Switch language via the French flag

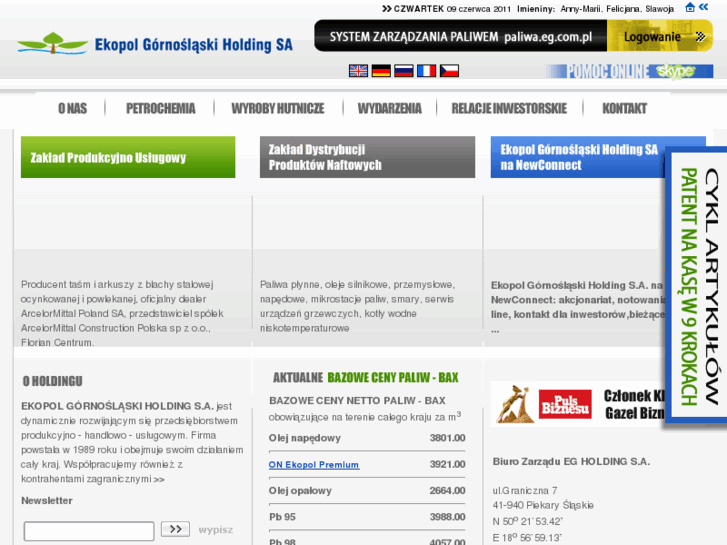click(427, 71)
